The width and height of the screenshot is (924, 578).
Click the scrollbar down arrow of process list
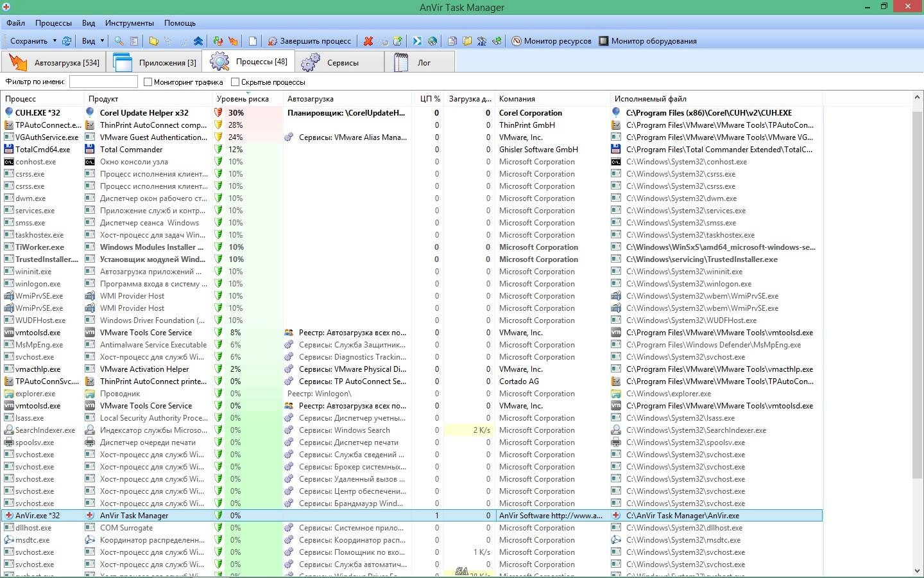918,571
